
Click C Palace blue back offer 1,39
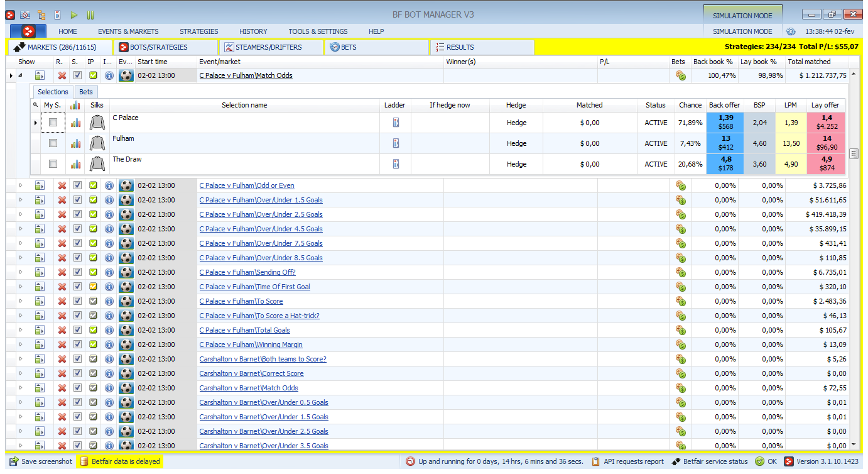point(725,123)
